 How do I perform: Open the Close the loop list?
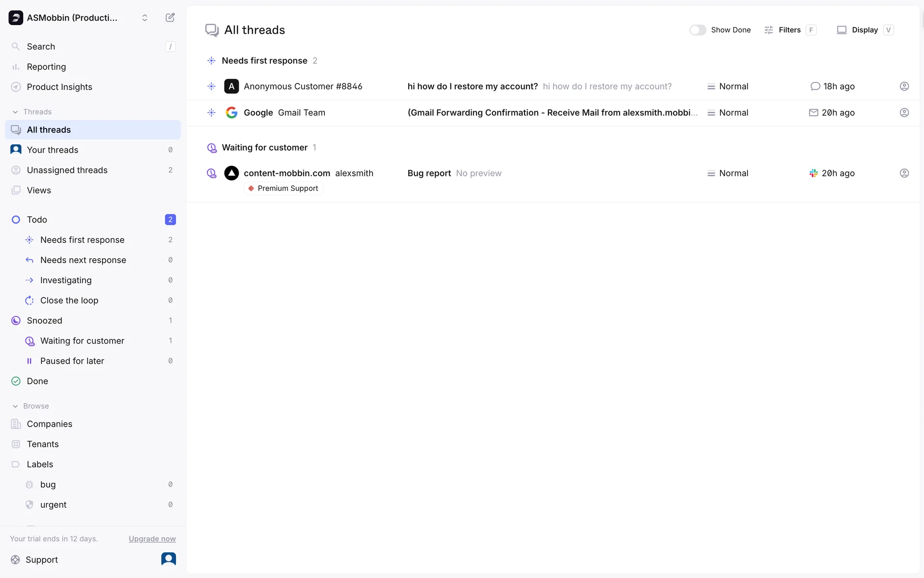point(69,301)
